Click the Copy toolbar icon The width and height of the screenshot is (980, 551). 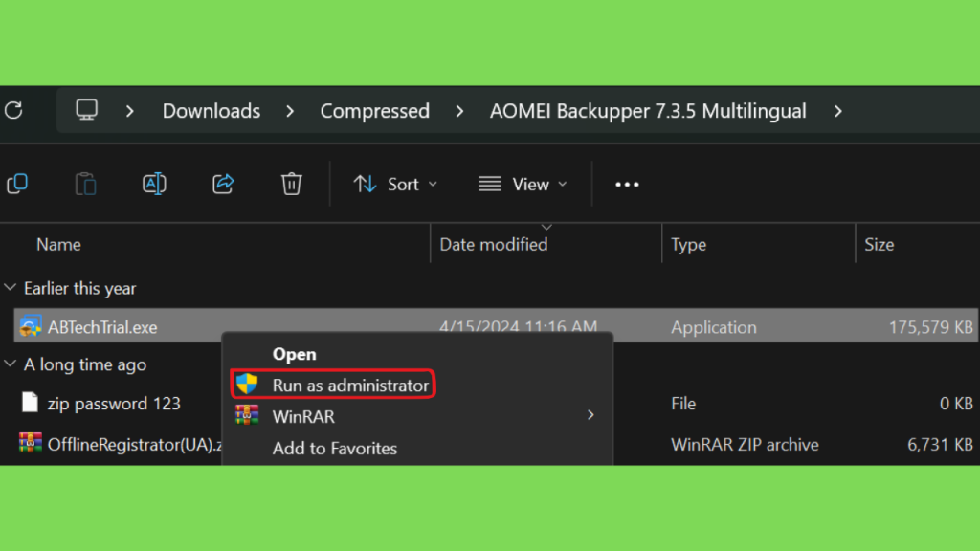(x=17, y=184)
